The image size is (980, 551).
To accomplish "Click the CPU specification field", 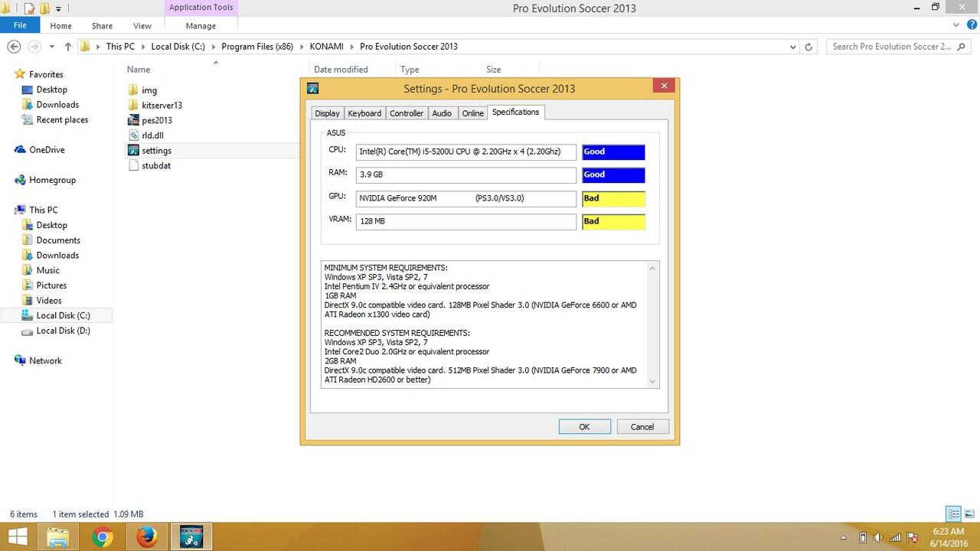I will click(465, 152).
